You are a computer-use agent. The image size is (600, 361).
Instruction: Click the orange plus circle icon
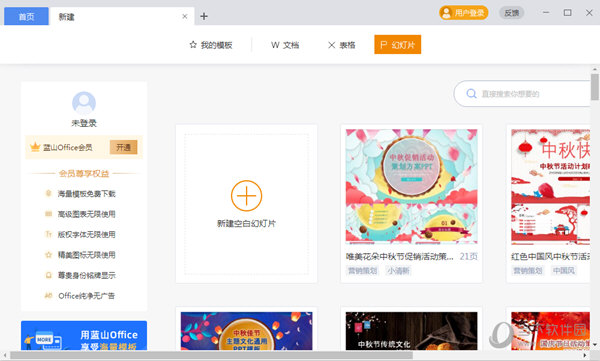tap(246, 196)
